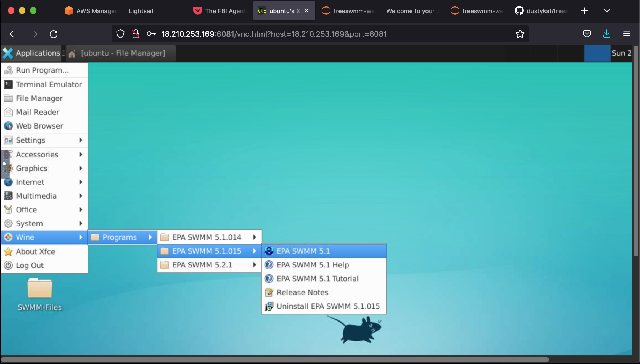
Task: Click the SWMM 5.1 Tutorial question-mark icon
Action: [x=269, y=279]
